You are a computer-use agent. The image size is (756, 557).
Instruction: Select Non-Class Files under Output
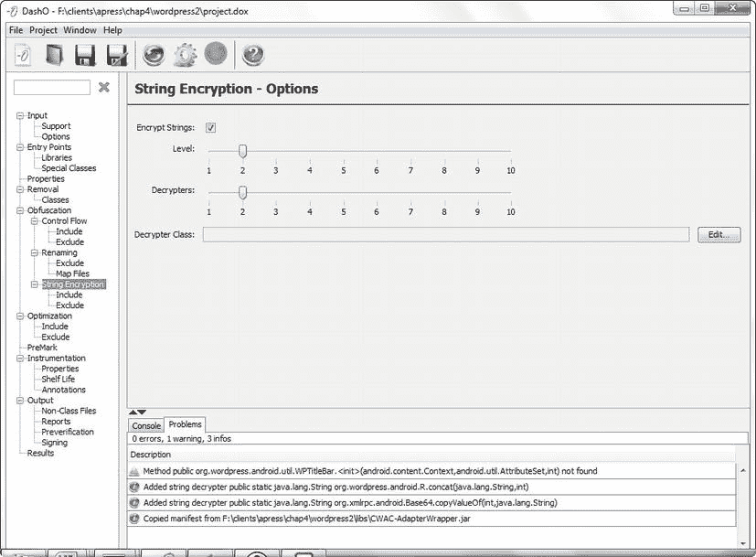tap(69, 412)
